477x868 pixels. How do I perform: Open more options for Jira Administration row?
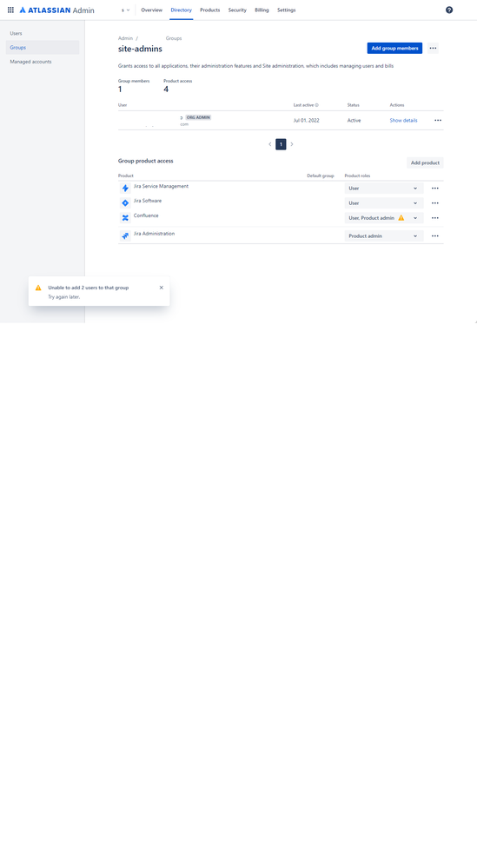point(435,235)
